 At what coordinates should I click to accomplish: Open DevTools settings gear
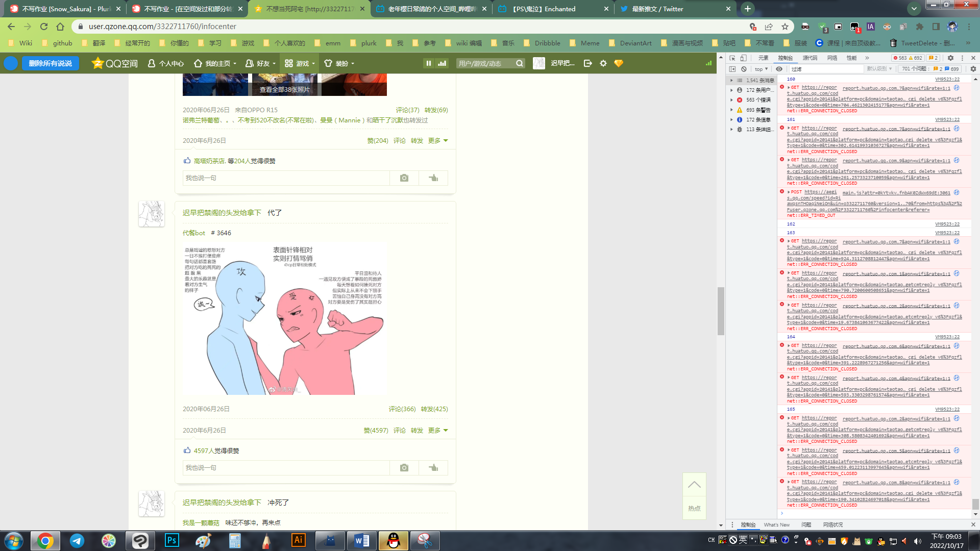950,58
